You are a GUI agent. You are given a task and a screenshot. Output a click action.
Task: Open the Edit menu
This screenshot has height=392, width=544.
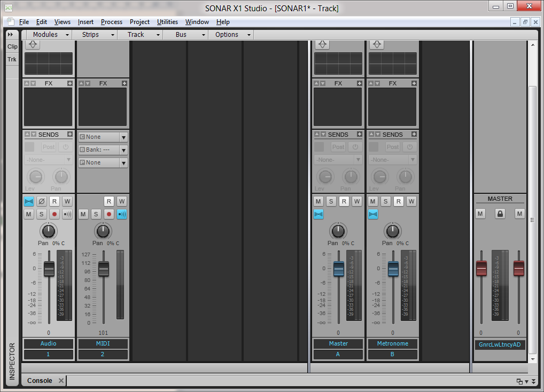42,22
